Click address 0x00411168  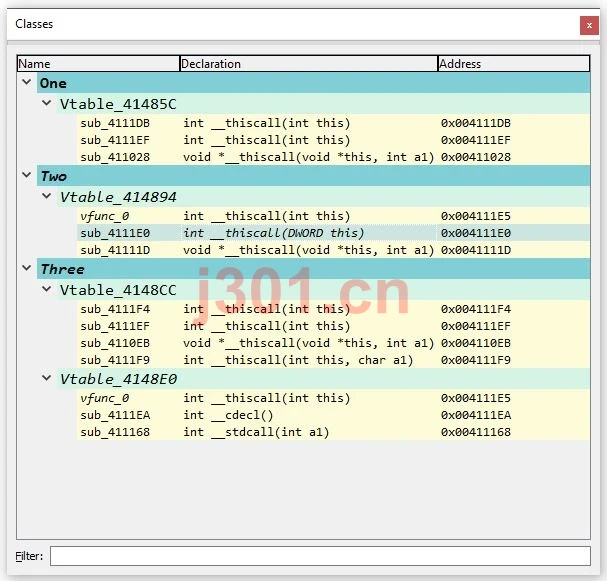pyautogui.click(x=476, y=432)
